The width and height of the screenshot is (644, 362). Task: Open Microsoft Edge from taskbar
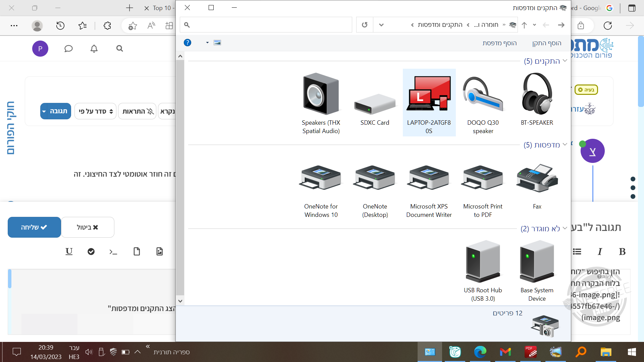click(x=480, y=352)
